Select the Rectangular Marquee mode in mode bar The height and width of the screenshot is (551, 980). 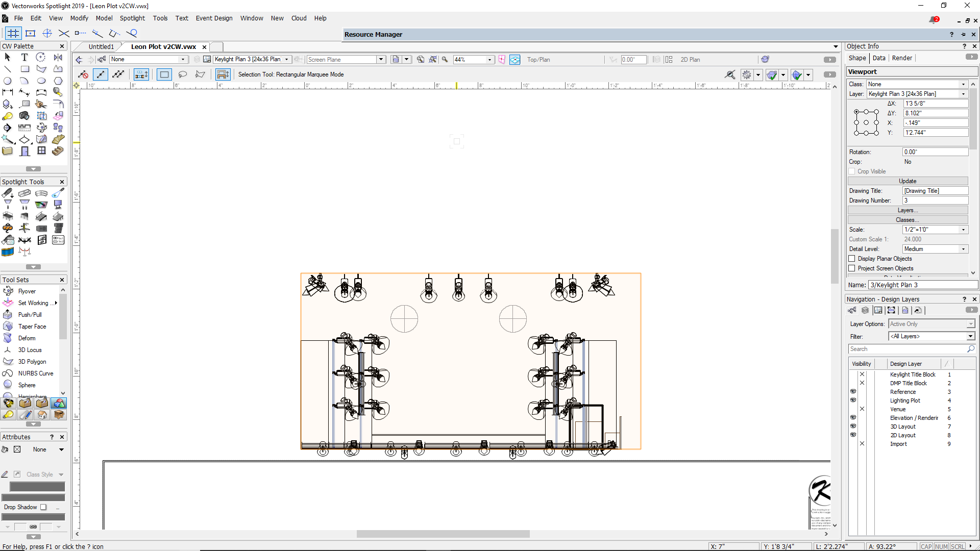point(164,74)
